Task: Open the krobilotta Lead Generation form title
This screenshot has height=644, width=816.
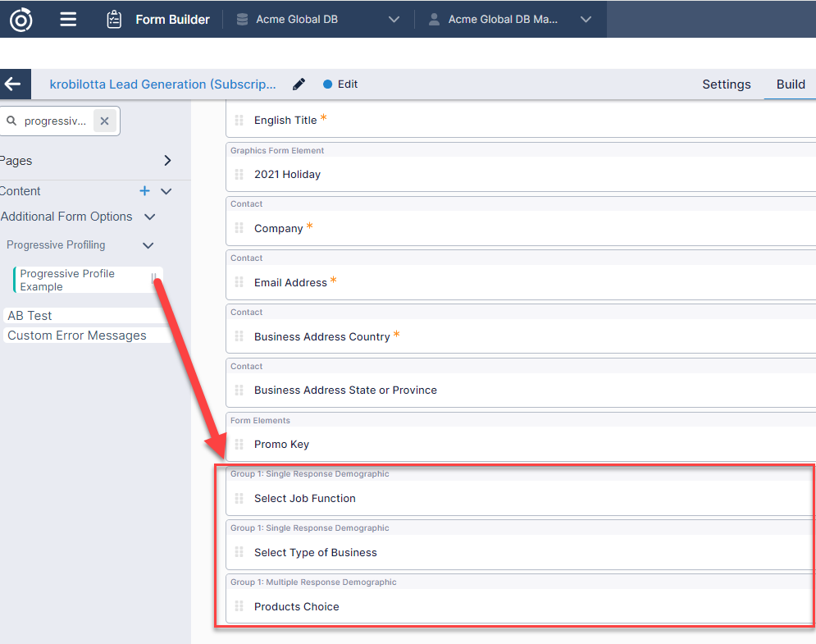Action: pos(162,84)
